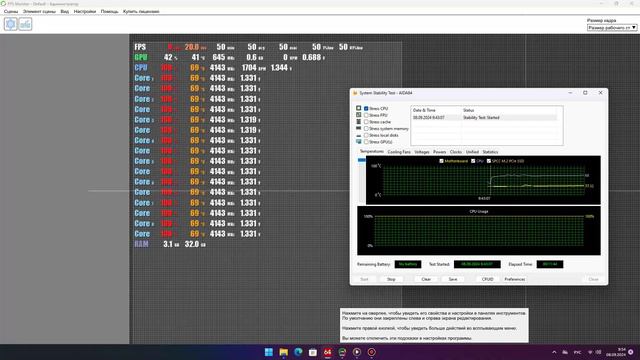The width and height of the screenshot is (640, 360).
Task: Click the memory icon beside Stress system memory
Action: [358, 128]
